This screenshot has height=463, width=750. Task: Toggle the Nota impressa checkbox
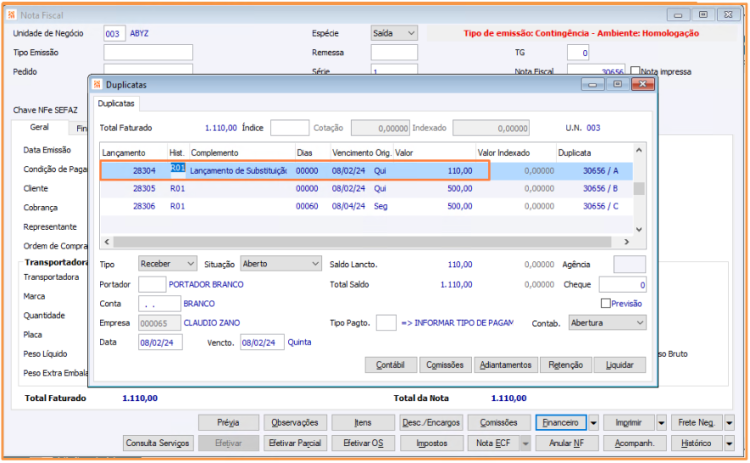pyautogui.click(x=636, y=71)
